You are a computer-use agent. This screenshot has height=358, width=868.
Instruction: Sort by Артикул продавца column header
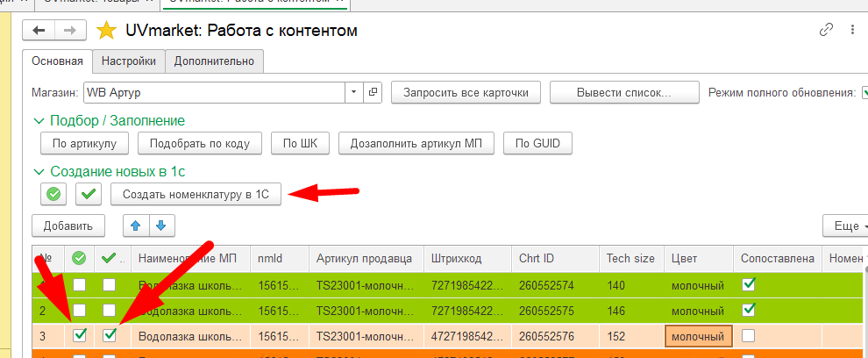pos(366,258)
